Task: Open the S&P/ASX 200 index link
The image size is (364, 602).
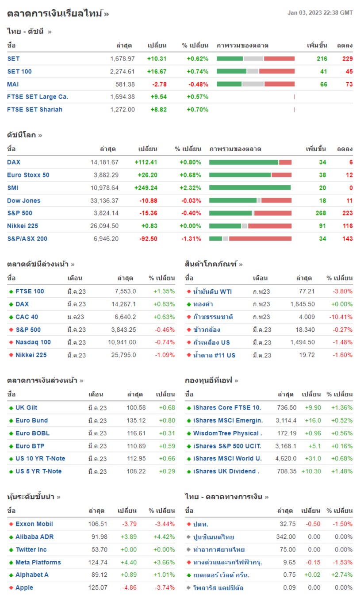Action: click(x=27, y=238)
